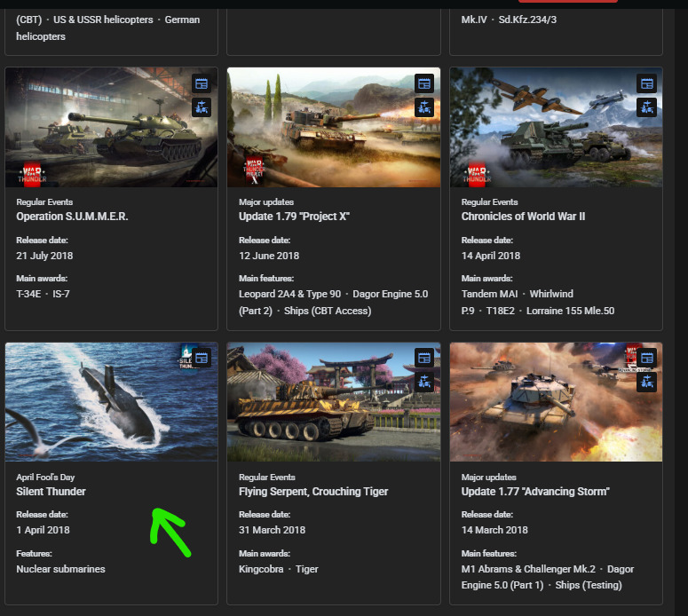Open news icon on Chronicles of World War II
This screenshot has width=688, height=616.
pyautogui.click(x=647, y=83)
